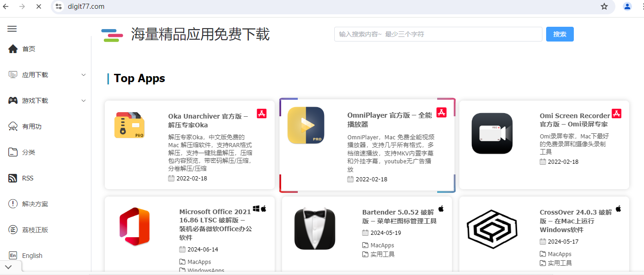
Task: Click the blue 搜索 search button
Action: click(560, 34)
